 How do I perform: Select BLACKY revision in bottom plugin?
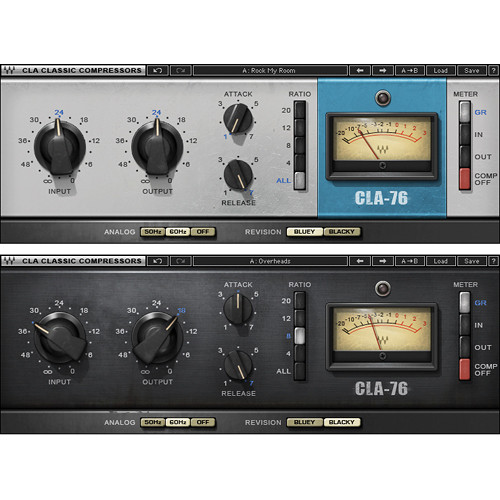pos(342,422)
